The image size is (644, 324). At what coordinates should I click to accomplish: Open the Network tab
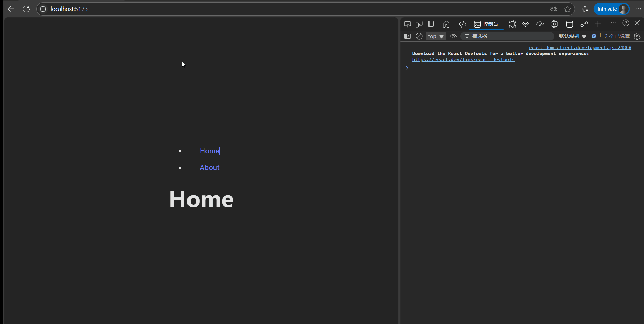[526, 24]
